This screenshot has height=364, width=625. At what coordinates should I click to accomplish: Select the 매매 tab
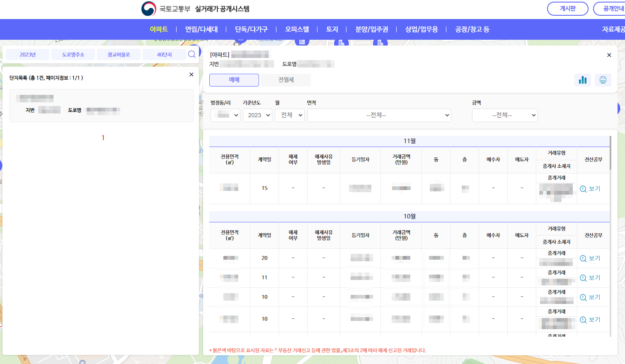tap(234, 80)
